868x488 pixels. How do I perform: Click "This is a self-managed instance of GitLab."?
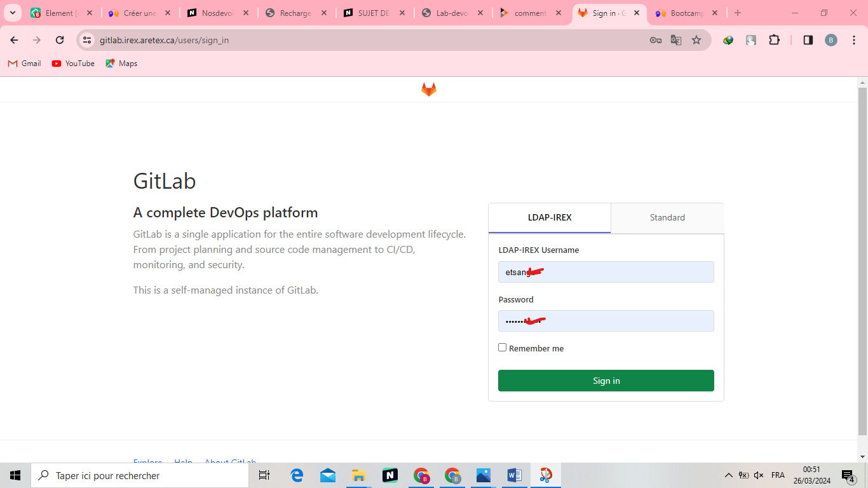click(x=226, y=290)
